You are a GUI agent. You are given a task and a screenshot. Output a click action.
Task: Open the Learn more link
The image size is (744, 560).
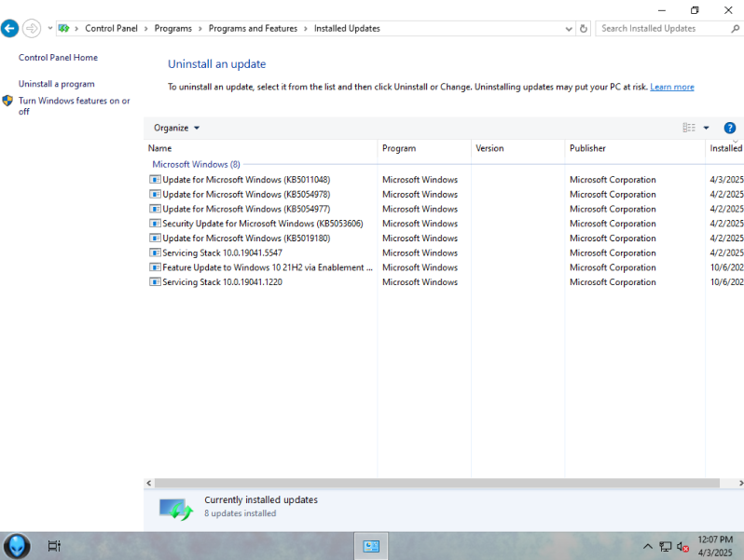tap(672, 87)
